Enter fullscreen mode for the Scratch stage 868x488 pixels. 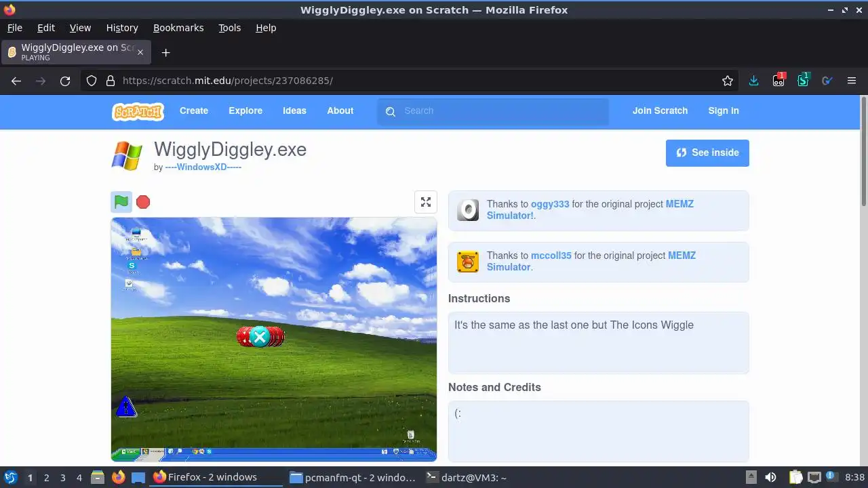(426, 202)
